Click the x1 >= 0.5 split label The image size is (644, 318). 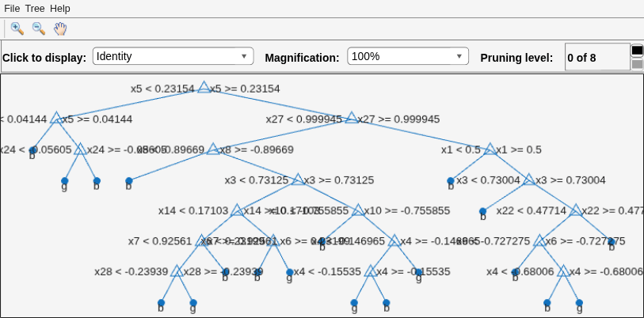[518, 150]
